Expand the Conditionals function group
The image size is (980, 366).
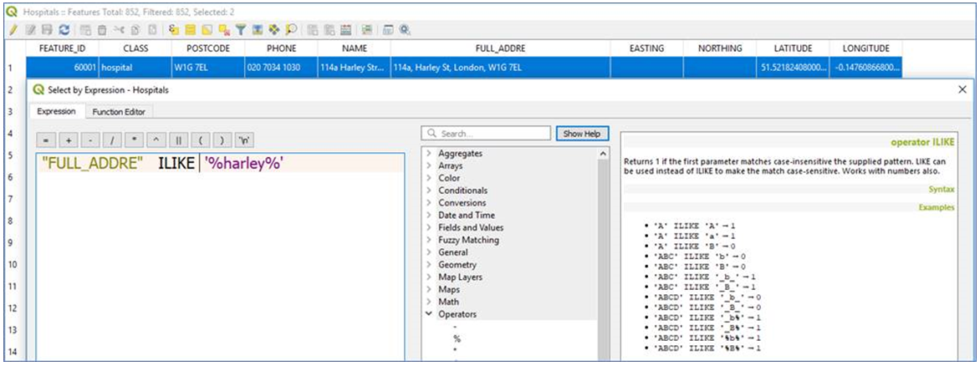[x=428, y=191]
